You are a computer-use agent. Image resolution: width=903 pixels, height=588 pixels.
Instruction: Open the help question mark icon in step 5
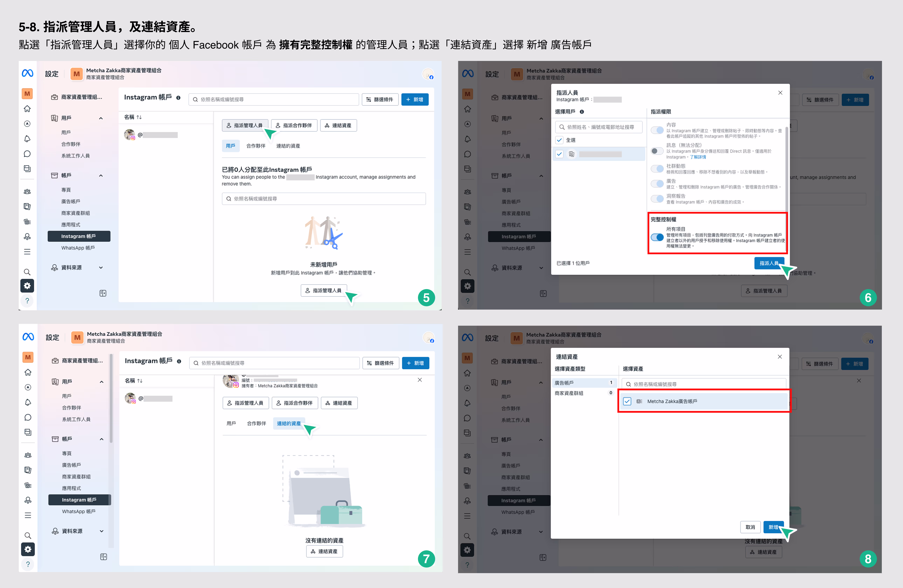[x=27, y=301]
